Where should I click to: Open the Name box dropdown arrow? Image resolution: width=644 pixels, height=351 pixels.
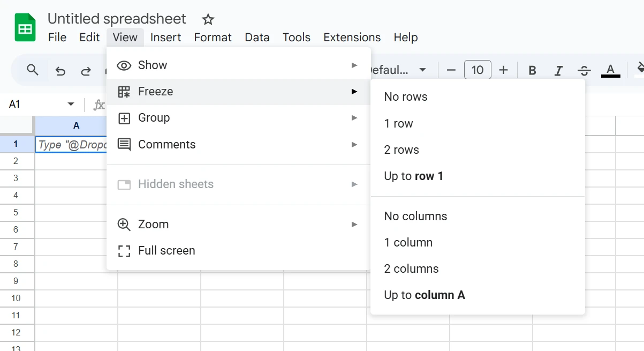pyautogui.click(x=71, y=104)
